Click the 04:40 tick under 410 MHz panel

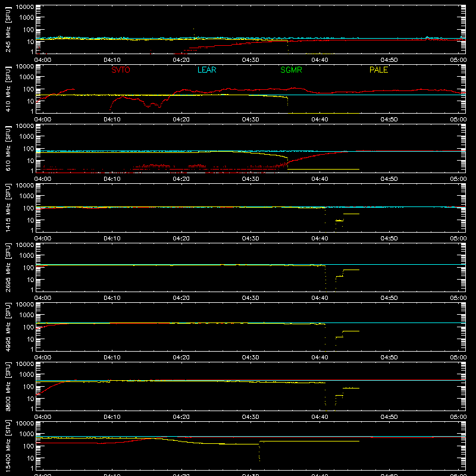pos(320,120)
